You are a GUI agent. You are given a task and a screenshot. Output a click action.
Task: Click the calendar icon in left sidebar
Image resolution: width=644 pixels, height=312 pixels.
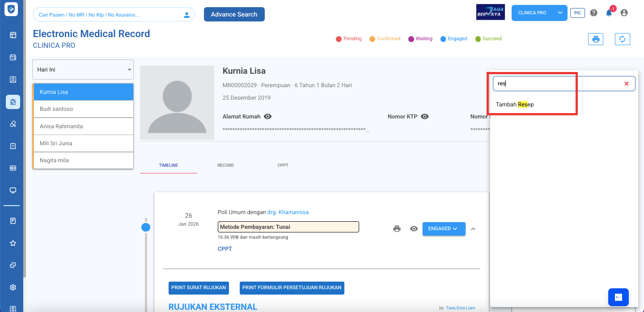(13, 57)
